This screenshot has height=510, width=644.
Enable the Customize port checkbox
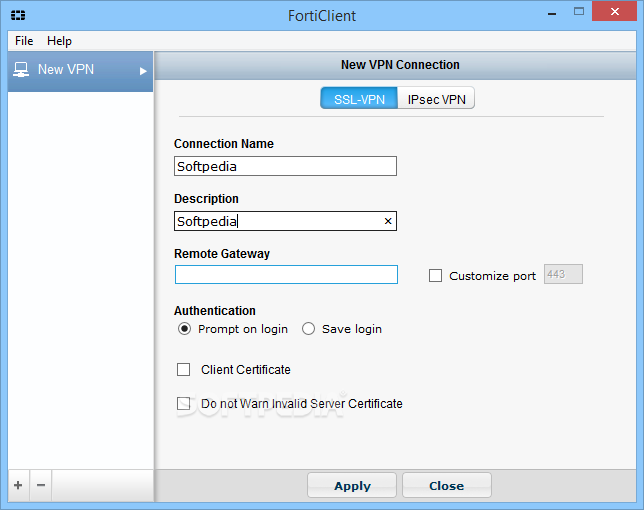coord(435,276)
